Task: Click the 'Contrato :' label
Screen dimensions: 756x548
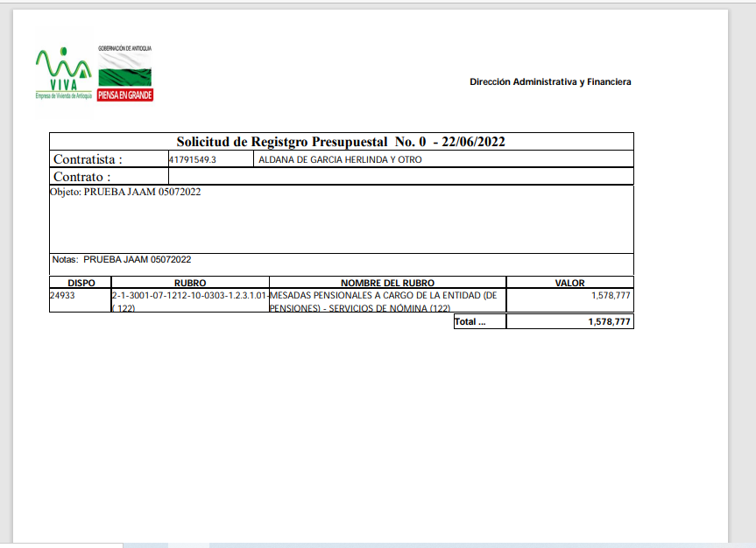Action: 82,177
